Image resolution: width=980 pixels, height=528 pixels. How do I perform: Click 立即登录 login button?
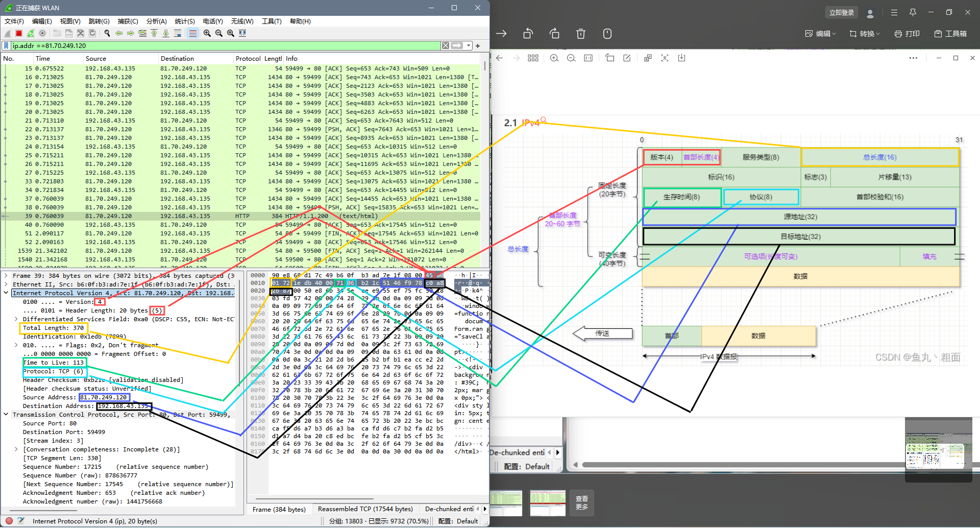[x=841, y=12]
